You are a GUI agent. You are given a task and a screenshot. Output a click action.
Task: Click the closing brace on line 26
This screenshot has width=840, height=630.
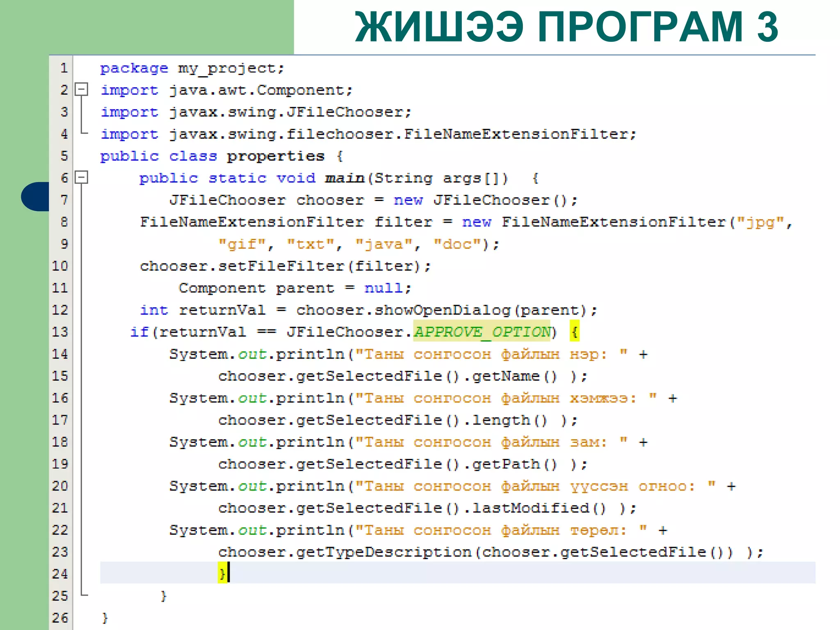coord(105,618)
